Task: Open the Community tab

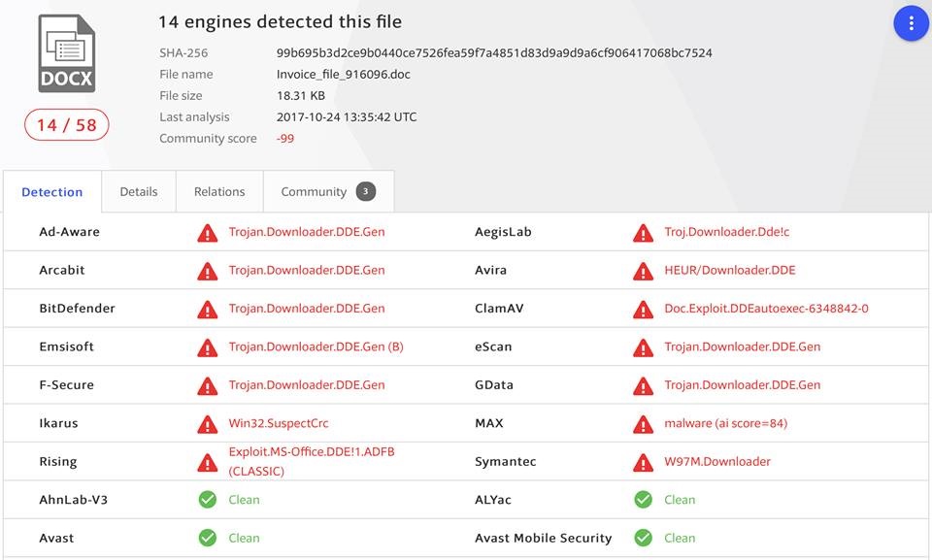Action: tap(328, 191)
